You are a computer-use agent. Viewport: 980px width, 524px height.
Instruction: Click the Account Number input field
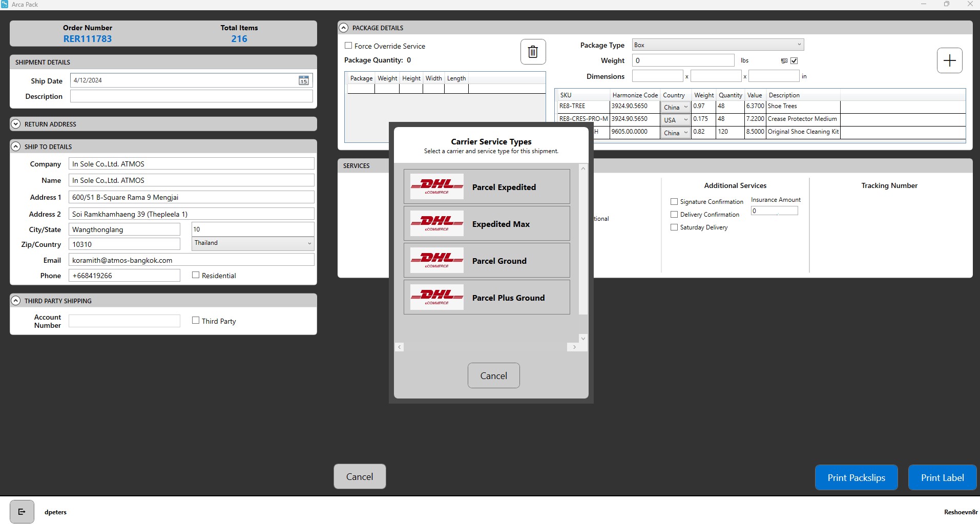click(124, 321)
